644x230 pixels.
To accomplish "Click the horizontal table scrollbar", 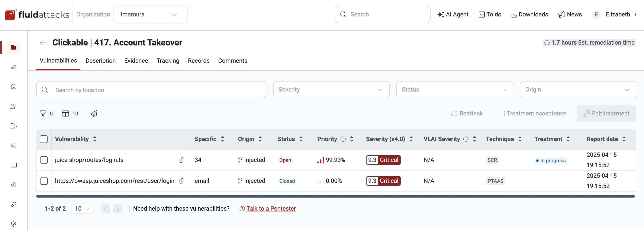I will point(335,196).
